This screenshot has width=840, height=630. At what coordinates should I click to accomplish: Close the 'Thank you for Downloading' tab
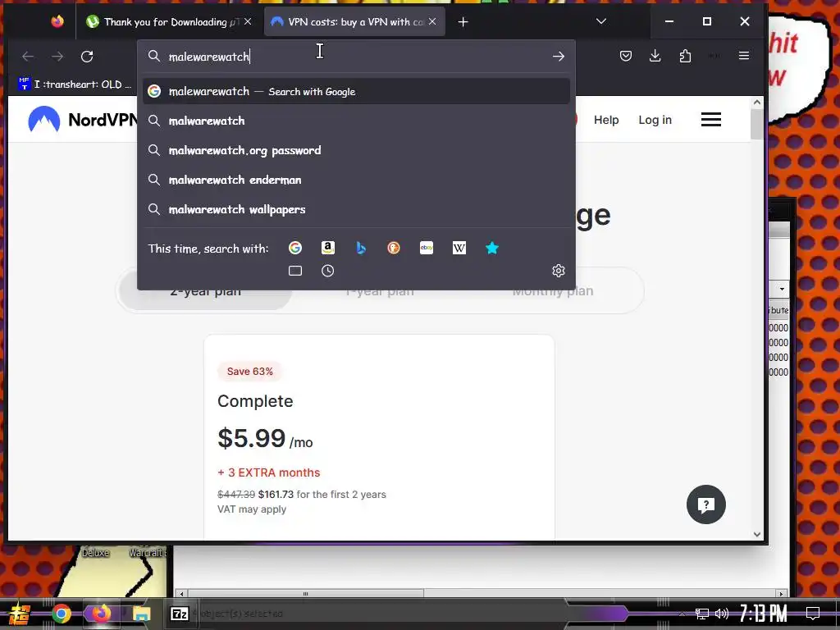pos(248,21)
